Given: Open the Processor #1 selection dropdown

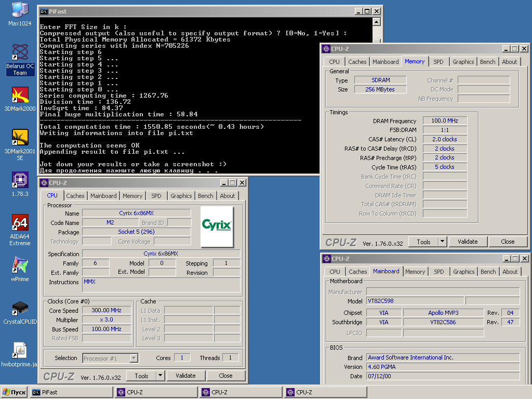Looking at the screenshot, I should coord(110,358).
